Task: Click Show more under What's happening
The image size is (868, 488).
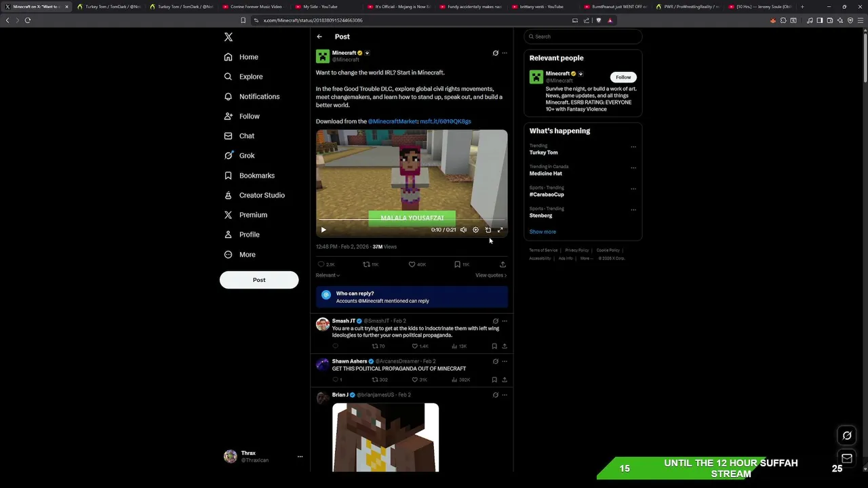Action: pos(542,232)
